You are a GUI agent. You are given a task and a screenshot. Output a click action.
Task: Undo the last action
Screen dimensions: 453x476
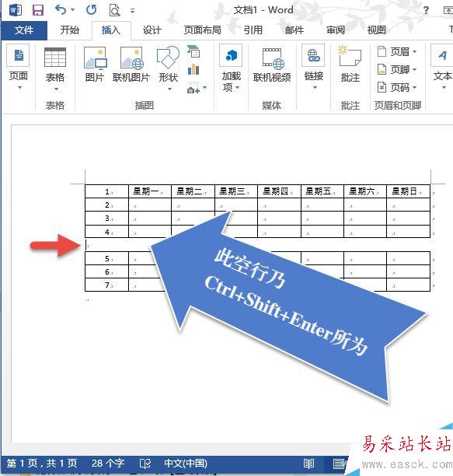[x=61, y=10]
